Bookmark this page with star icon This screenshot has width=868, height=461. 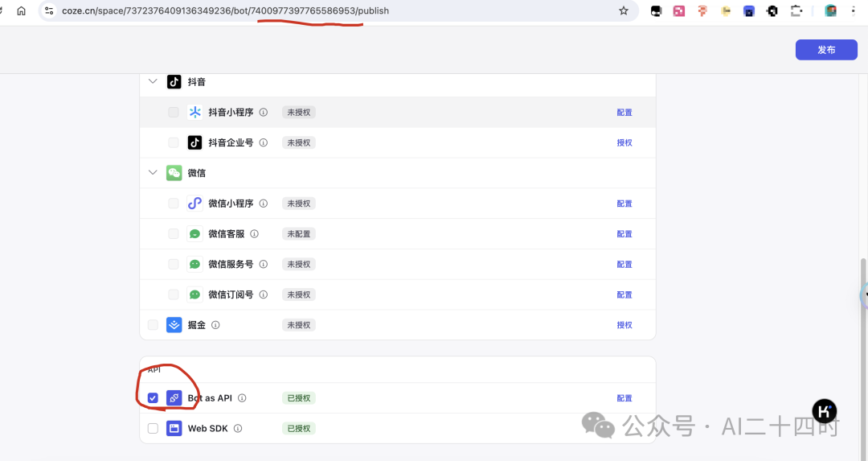point(624,10)
